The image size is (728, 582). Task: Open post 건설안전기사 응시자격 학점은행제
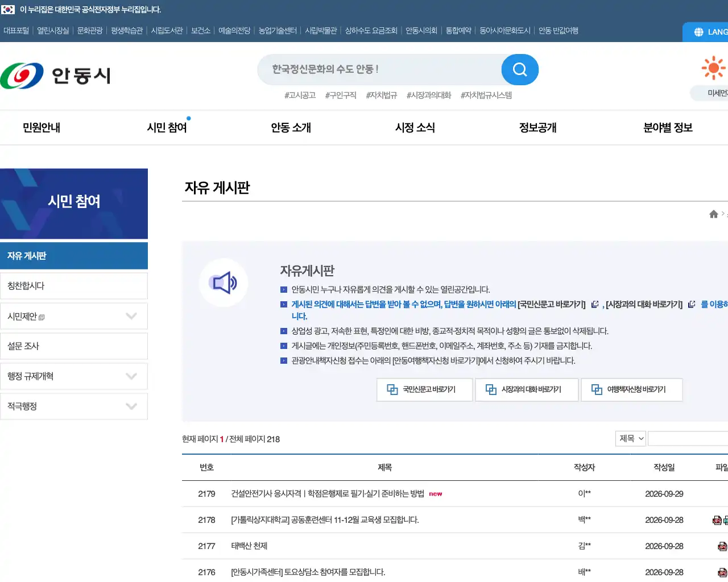[328, 494]
